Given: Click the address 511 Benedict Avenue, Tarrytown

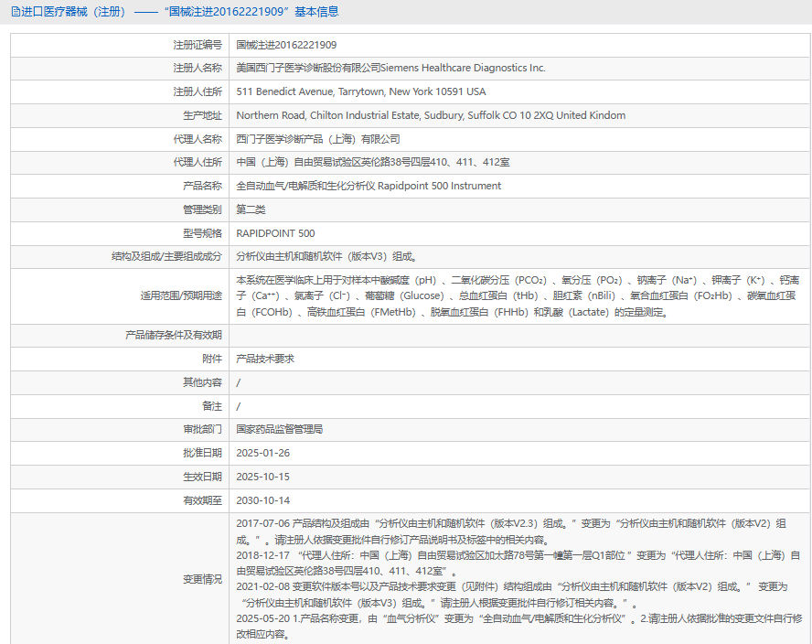Looking at the screenshot, I should 361,91.
